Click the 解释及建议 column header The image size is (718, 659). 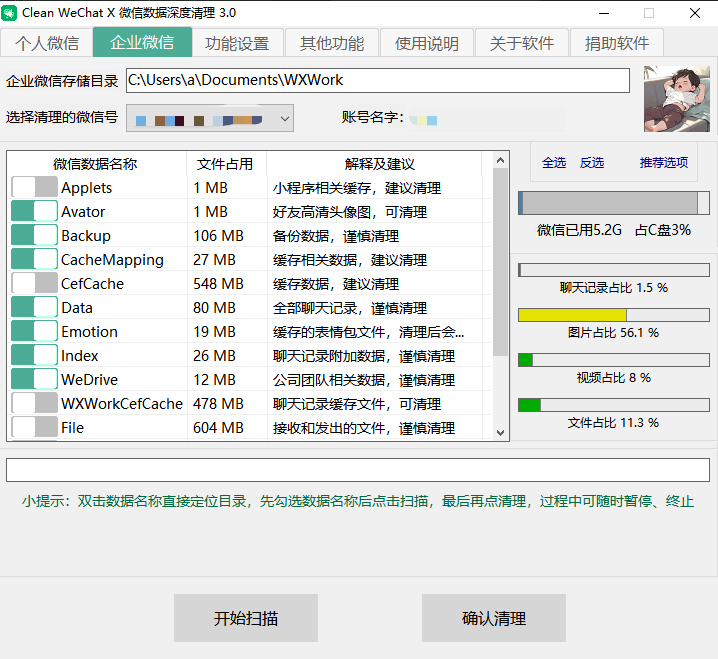380,163
